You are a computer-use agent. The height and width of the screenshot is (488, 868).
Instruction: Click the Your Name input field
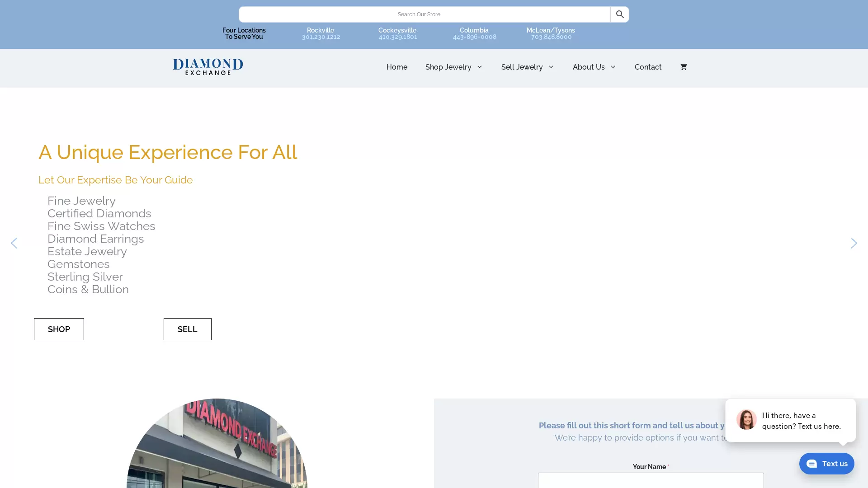coord(650,481)
